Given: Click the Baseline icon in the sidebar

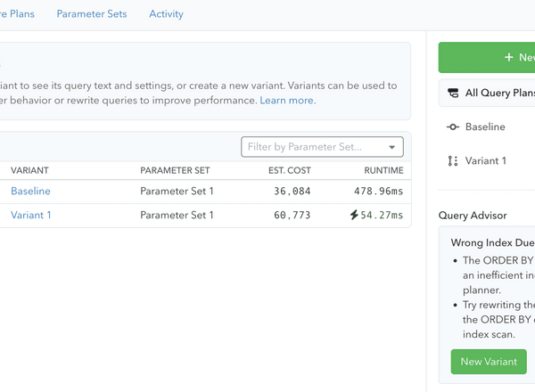Looking at the screenshot, I should click(453, 127).
